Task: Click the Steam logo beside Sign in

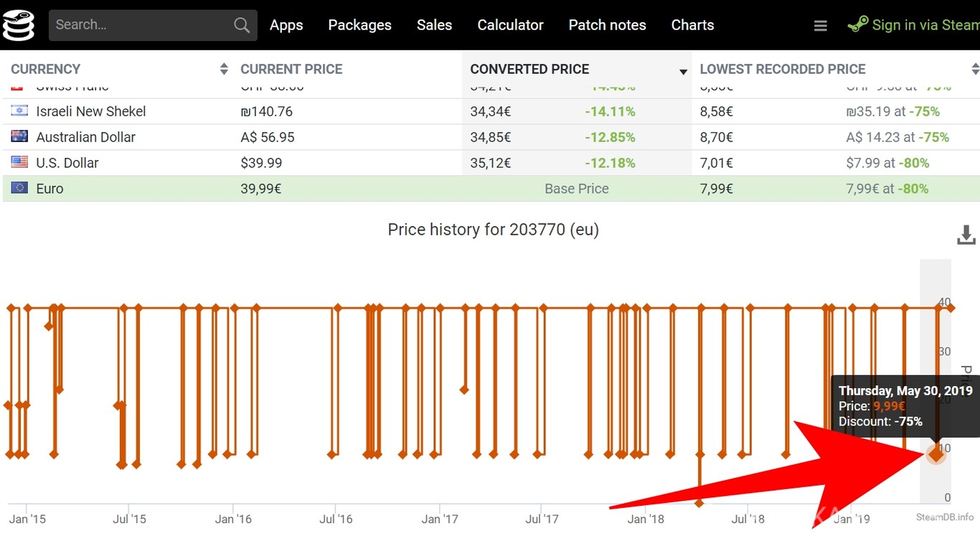Action: click(858, 25)
